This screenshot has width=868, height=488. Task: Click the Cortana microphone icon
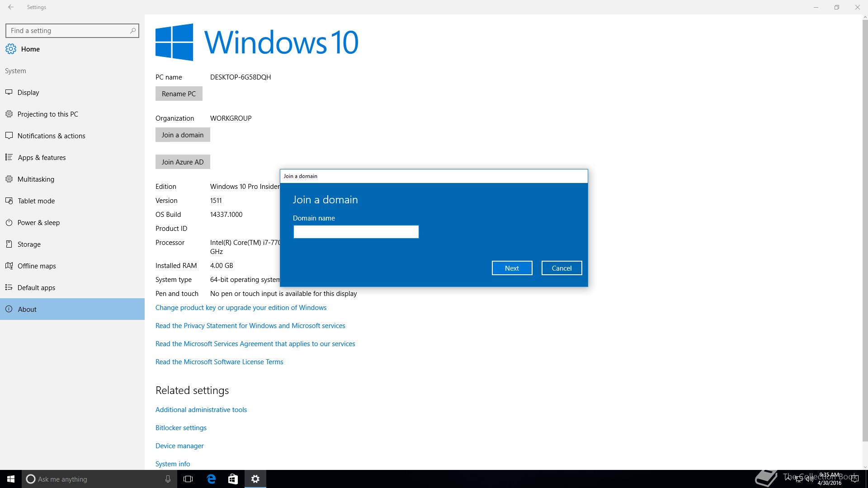(168, 479)
